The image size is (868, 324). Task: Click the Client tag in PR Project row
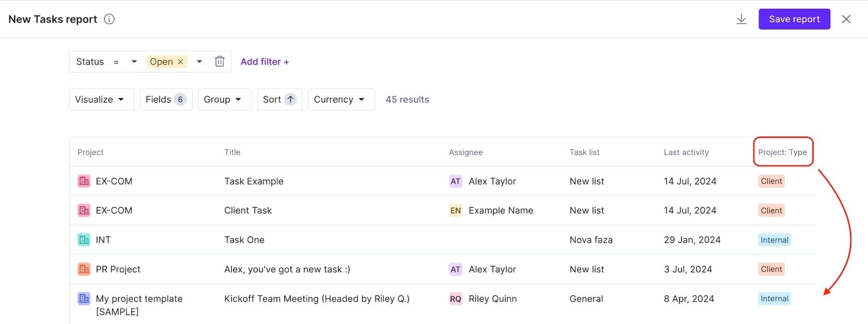[x=771, y=269]
